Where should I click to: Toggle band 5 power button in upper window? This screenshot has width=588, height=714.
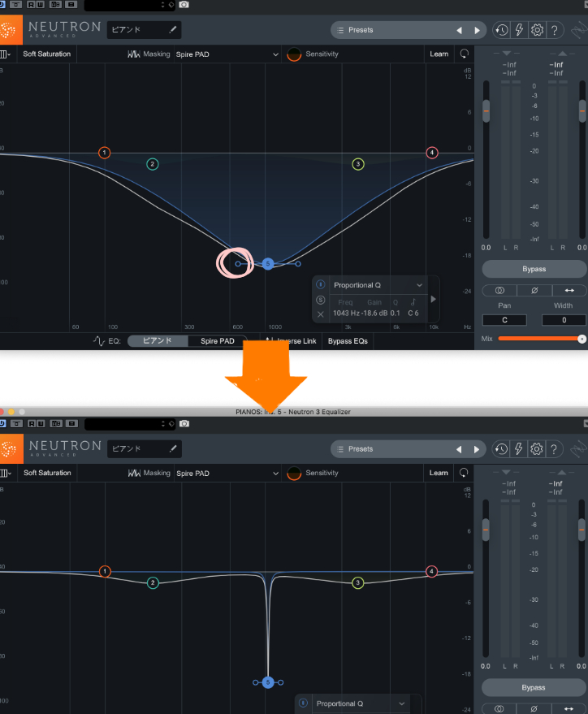tap(321, 284)
